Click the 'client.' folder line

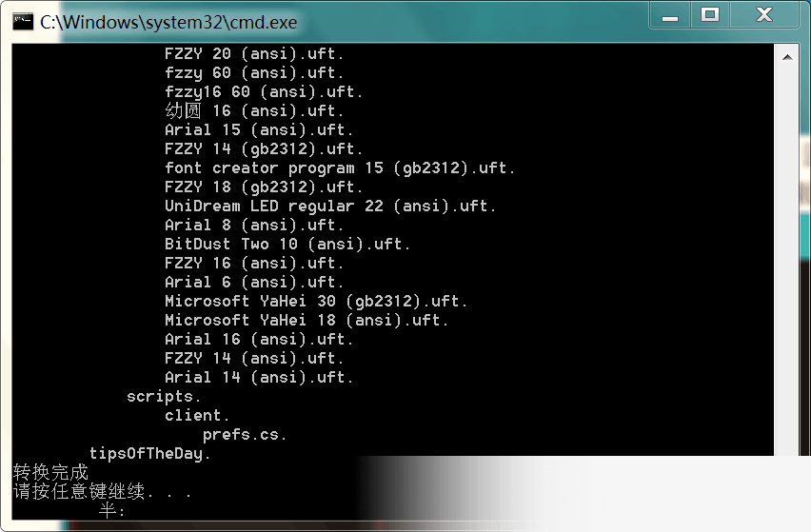[196, 416]
